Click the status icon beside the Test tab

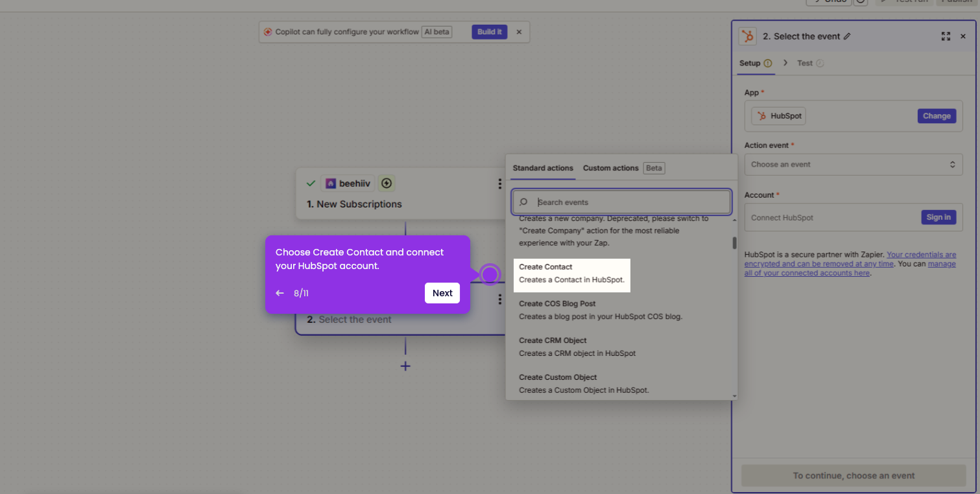click(x=820, y=63)
